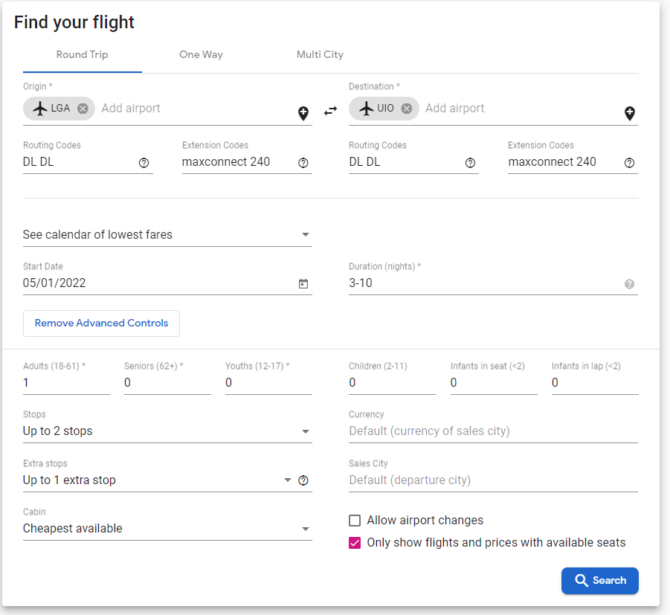The image size is (670, 615).
Task: Remove the UIO destination airport chip
Action: click(x=407, y=109)
